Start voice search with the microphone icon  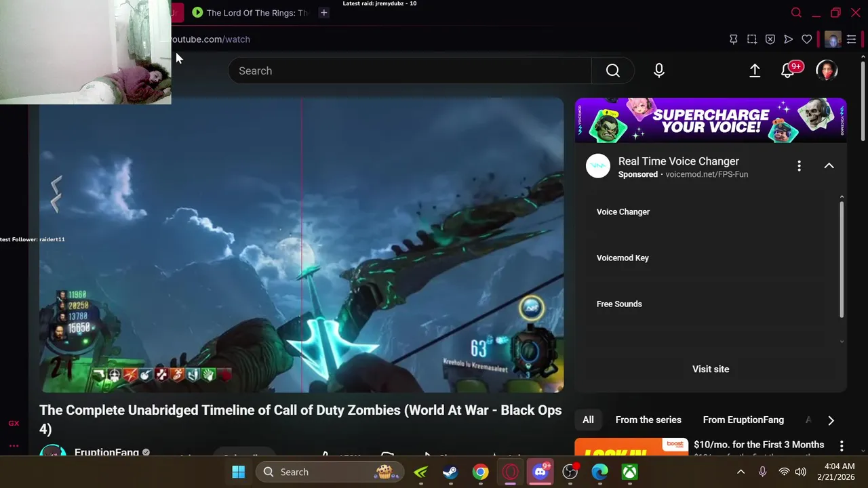(x=659, y=70)
